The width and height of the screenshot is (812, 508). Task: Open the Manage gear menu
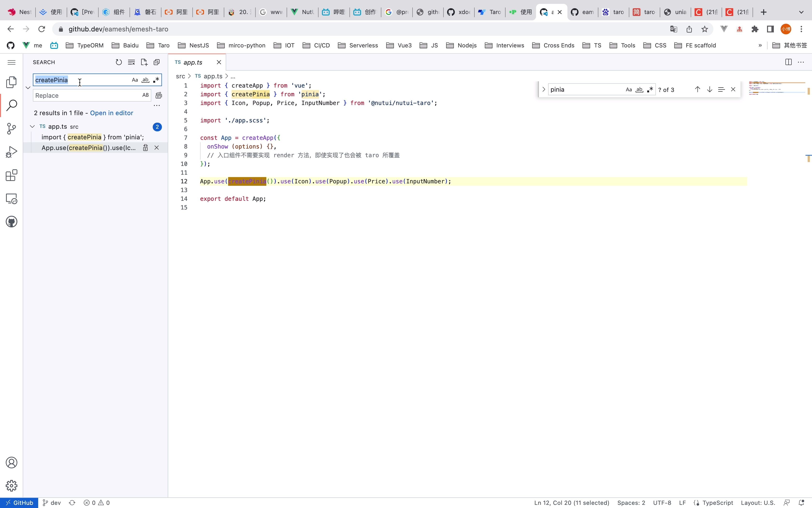tap(11, 486)
